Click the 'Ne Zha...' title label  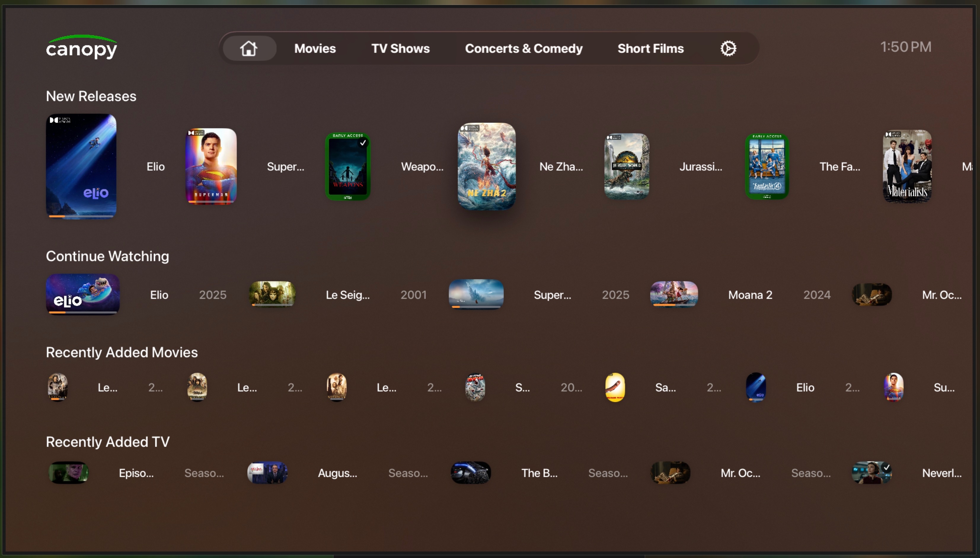[561, 166]
